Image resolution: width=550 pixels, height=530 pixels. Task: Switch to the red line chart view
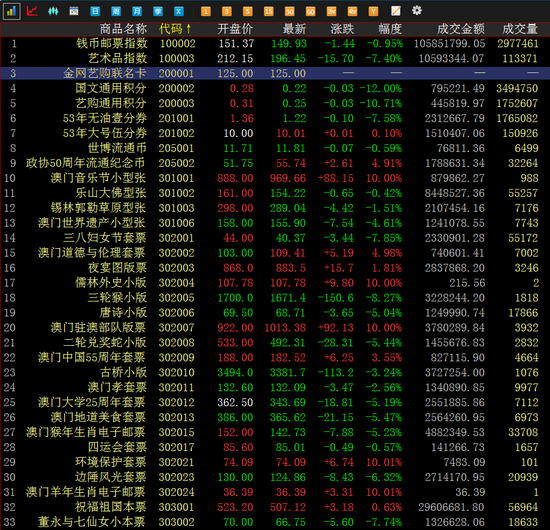click(x=32, y=11)
